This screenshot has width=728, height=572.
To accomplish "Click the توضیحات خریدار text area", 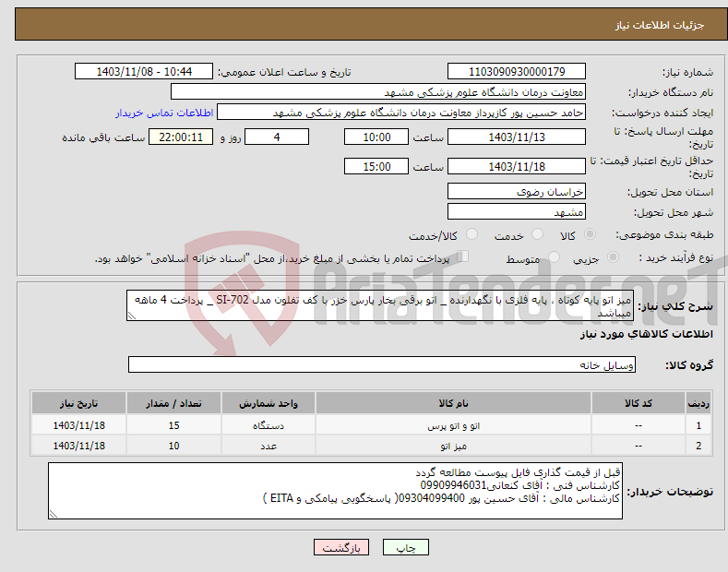I will pos(335,491).
